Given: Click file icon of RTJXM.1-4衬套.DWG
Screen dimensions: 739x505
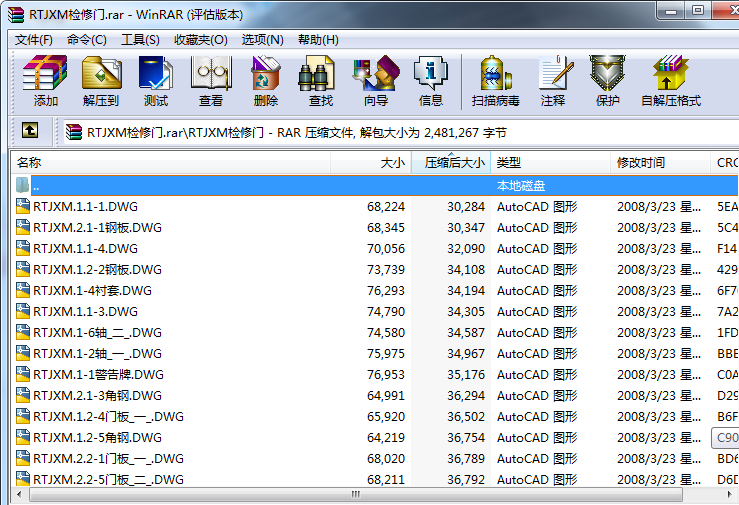Looking at the screenshot, I should coord(23,290).
